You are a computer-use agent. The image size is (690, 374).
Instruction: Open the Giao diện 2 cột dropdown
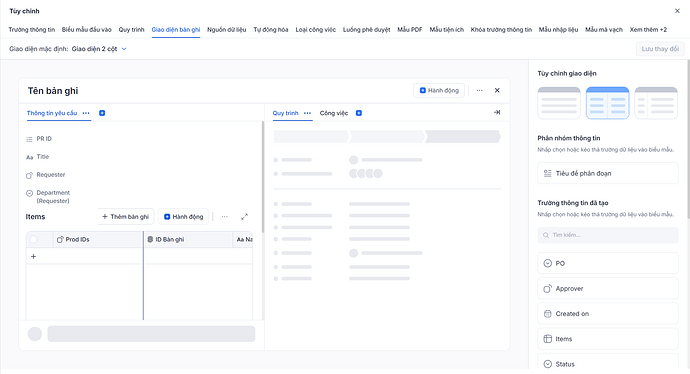(x=99, y=49)
